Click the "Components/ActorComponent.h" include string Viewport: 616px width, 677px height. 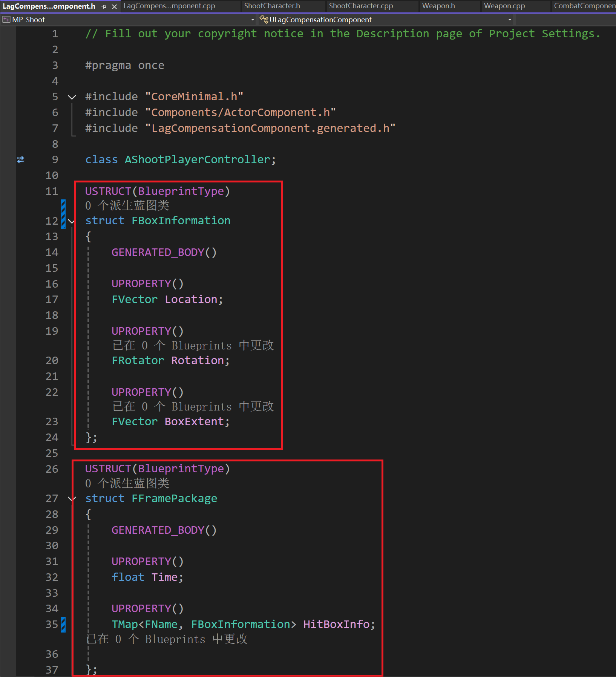click(241, 113)
